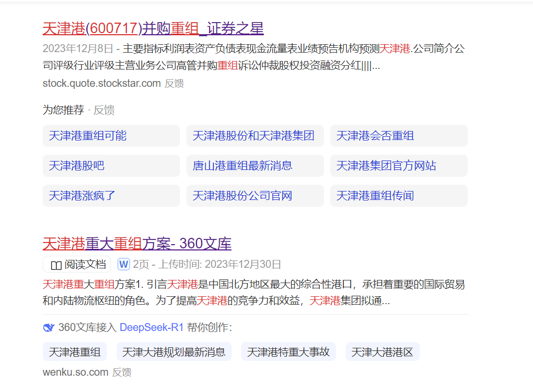Image resolution: width=533 pixels, height=392 pixels.
Task: Click the snippet starting 天津港重大重组方案1. 引言
Action: point(253,293)
